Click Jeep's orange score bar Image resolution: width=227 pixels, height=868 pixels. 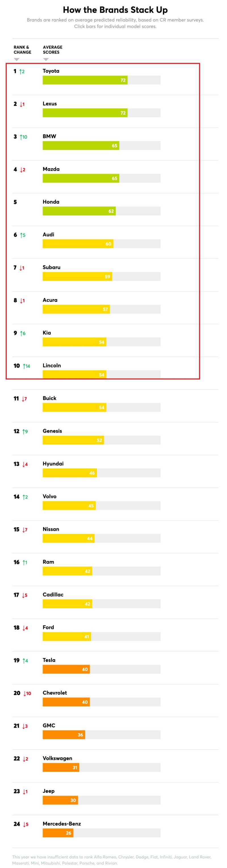tap(60, 800)
